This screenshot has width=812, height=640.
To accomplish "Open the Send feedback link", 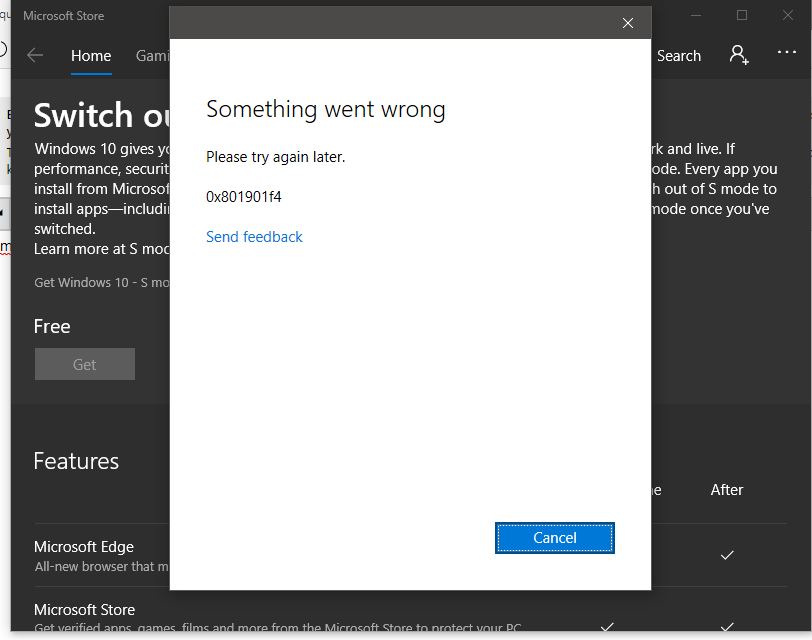I will pyautogui.click(x=254, y=237).
